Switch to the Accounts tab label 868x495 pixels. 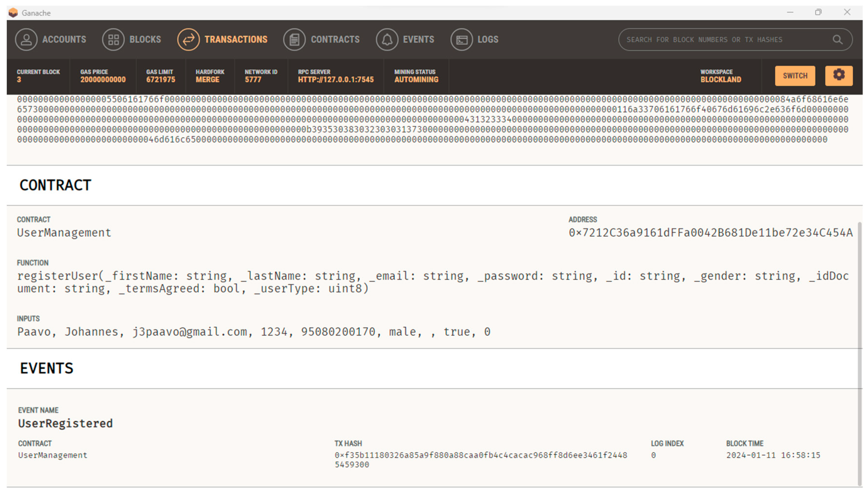pyautogui.click(x=64, y=39)
